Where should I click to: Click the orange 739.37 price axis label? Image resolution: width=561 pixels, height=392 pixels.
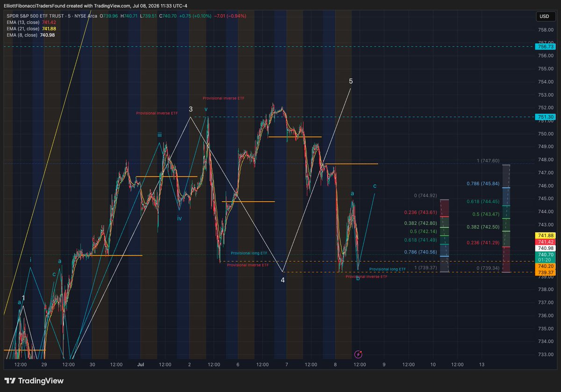pyautogui.click(x=546, y=272)
